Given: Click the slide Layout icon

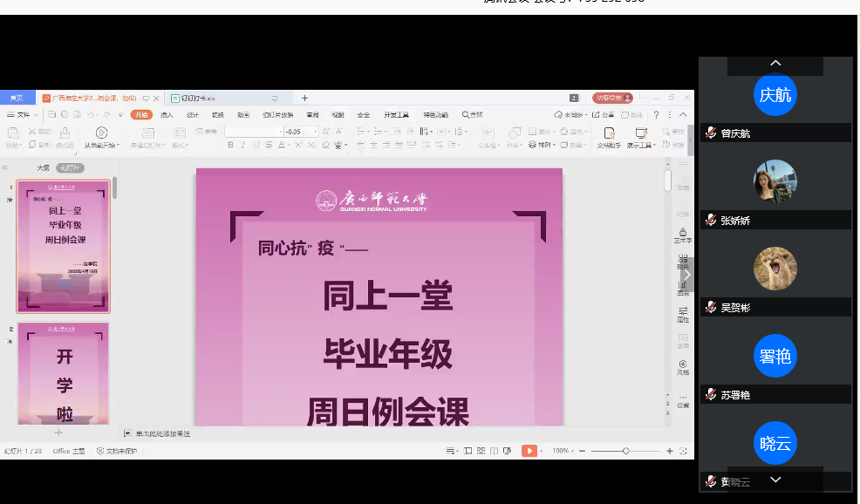Looking at the screenshot, I should (180, 133).
